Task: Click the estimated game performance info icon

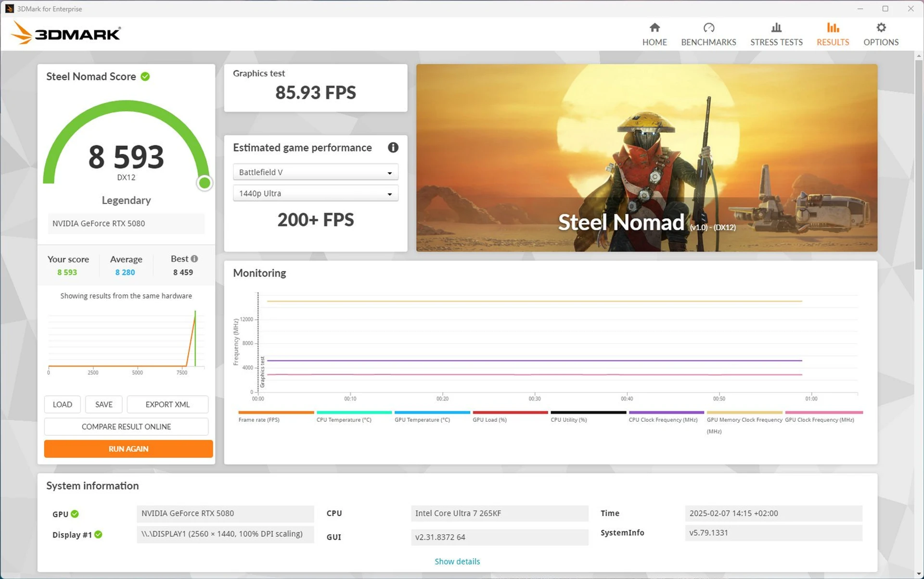Action: [x=393, y=148]
